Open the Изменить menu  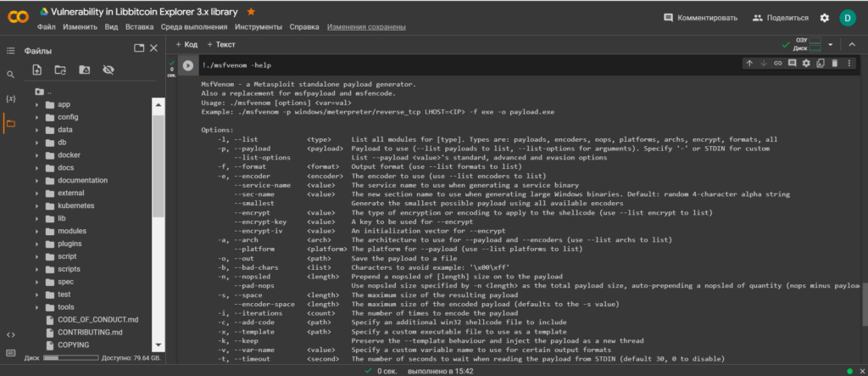click(x=80, y=26)
